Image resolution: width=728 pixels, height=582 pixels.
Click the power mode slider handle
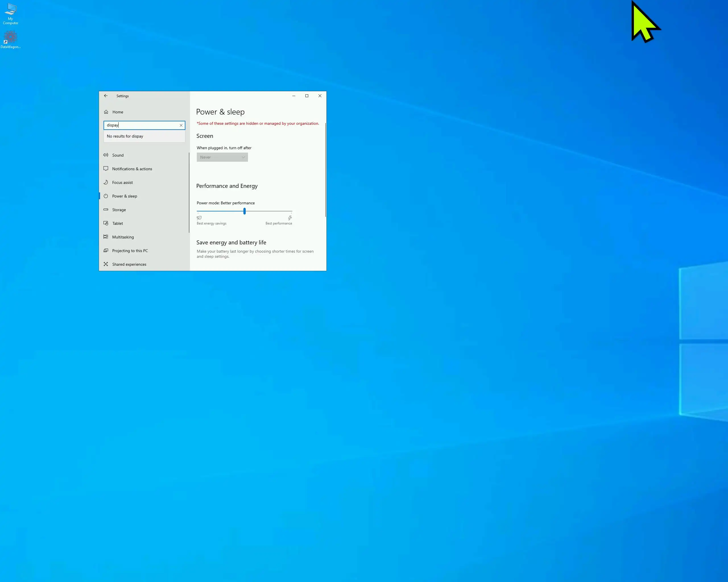[x=245, y=211]
